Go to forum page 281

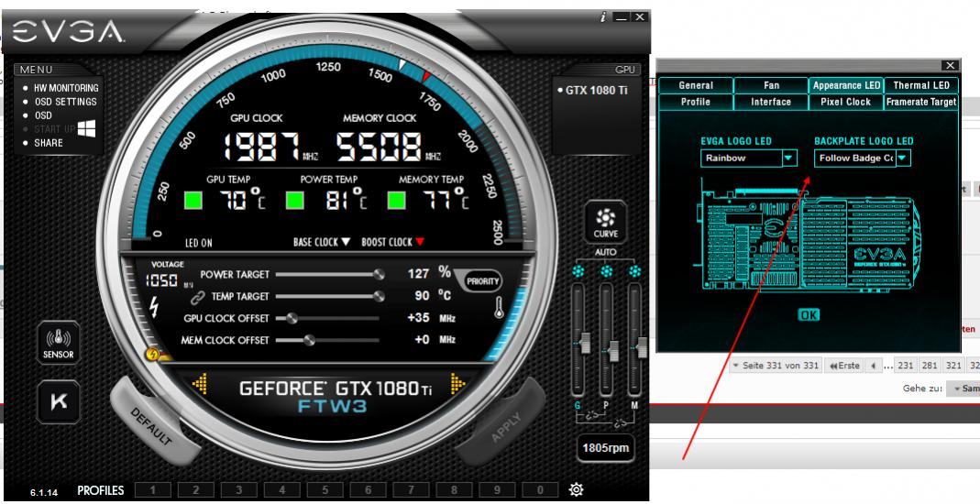[929, 366]
